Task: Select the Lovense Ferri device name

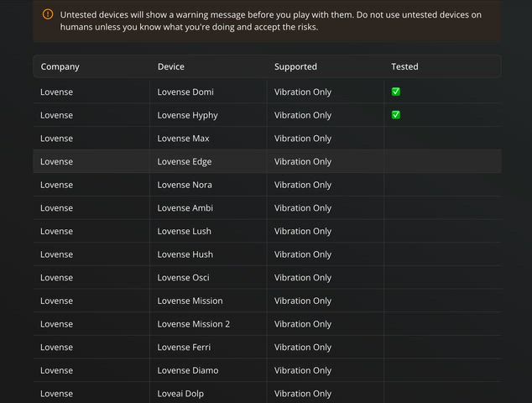Action: [x=184, y=348]
